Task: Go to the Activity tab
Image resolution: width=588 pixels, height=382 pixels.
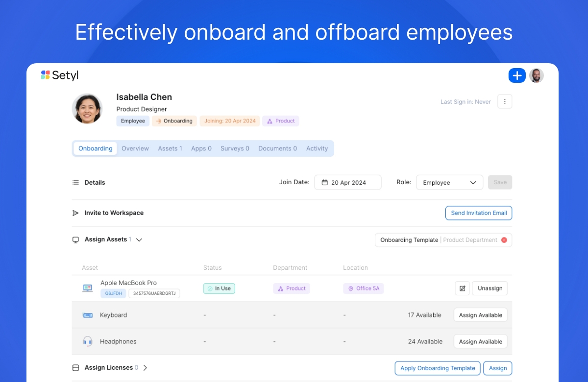Action: [317, 148]
